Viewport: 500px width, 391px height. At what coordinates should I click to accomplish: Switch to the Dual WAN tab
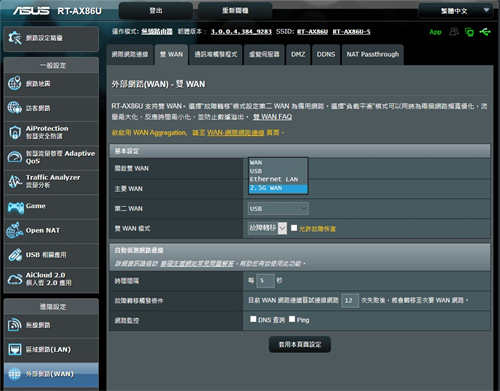pos(171,55)
